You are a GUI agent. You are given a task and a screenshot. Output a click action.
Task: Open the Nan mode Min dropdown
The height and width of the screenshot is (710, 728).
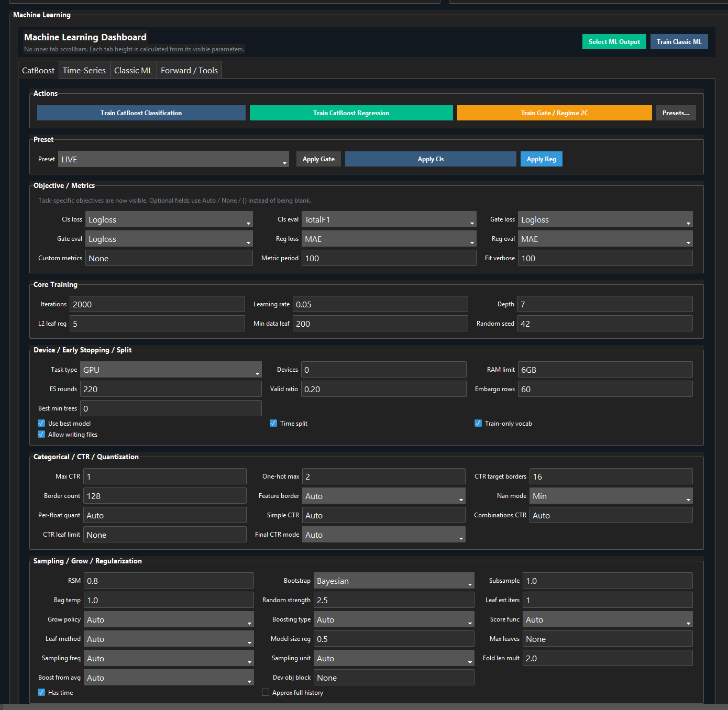pos(611,496)
